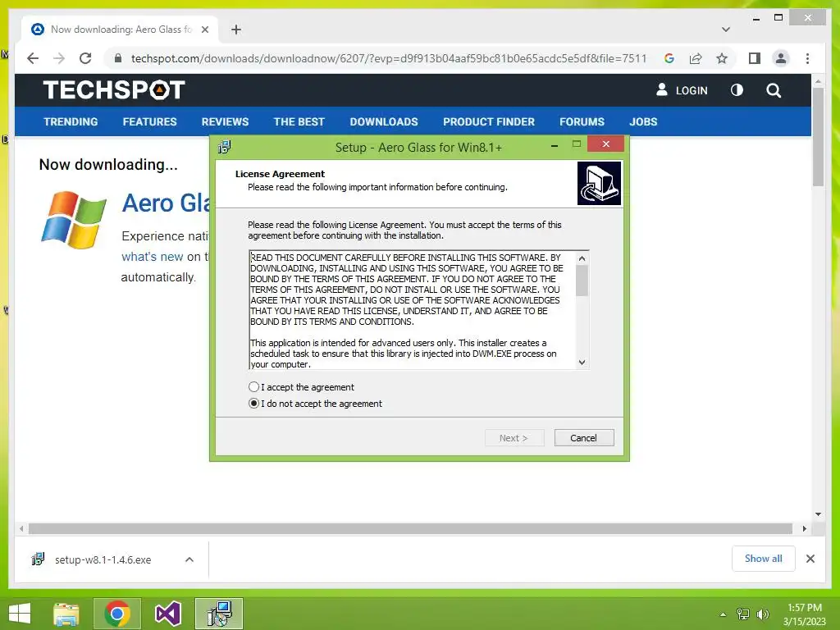Click the setup installer icon in title bar

[225, 147]
